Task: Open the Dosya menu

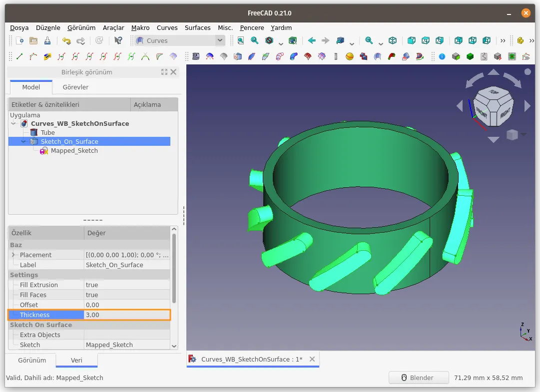Action: pos(19,27)
